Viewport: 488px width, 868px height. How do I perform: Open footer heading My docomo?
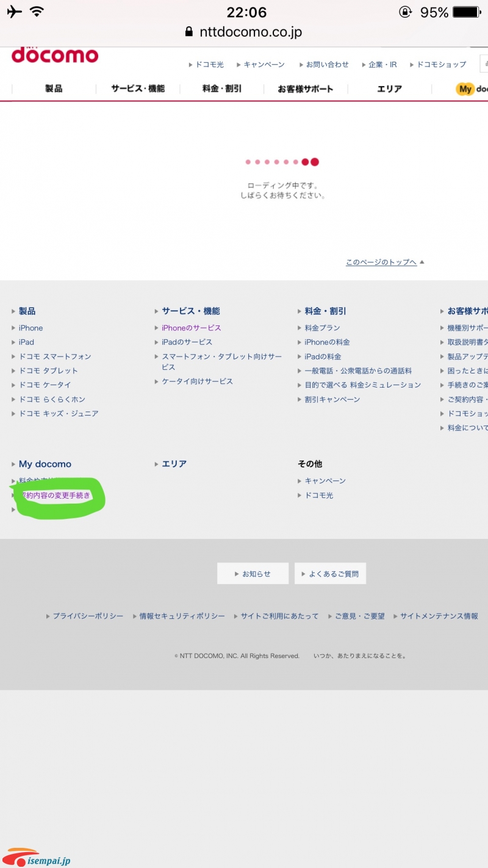tap(45, 465)
